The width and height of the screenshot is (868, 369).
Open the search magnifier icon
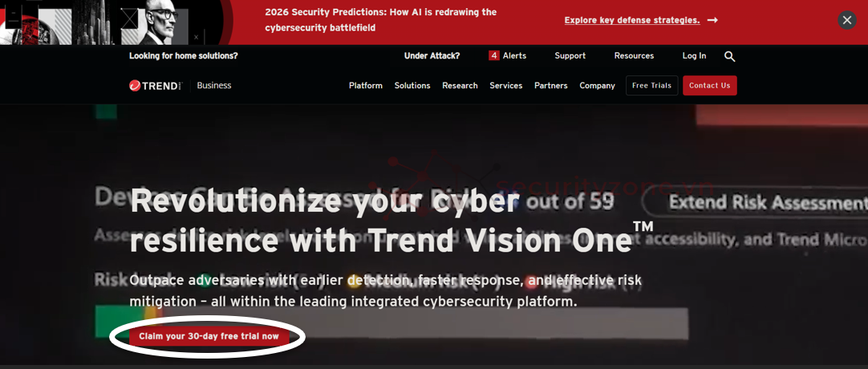[x=729, y=56]
